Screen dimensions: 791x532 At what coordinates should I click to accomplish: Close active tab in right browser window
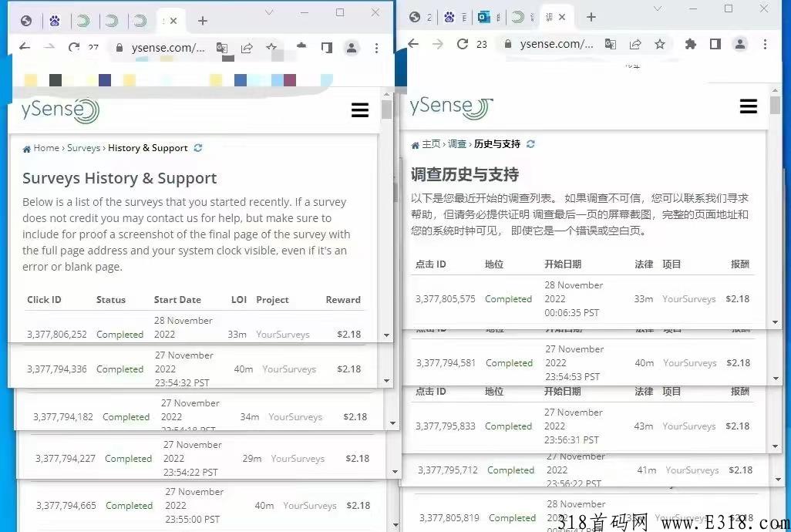click(562, 17)
